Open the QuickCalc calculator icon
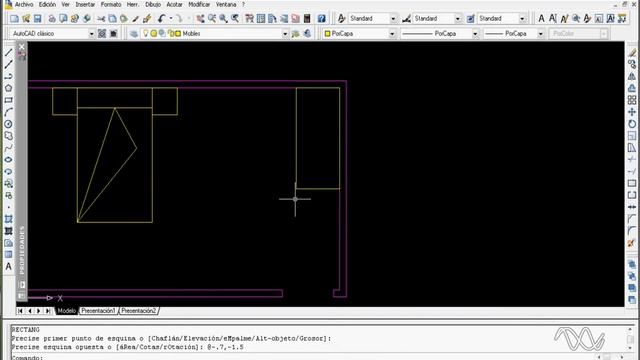This screenshot has height=360, width=640. pos(307,18)
